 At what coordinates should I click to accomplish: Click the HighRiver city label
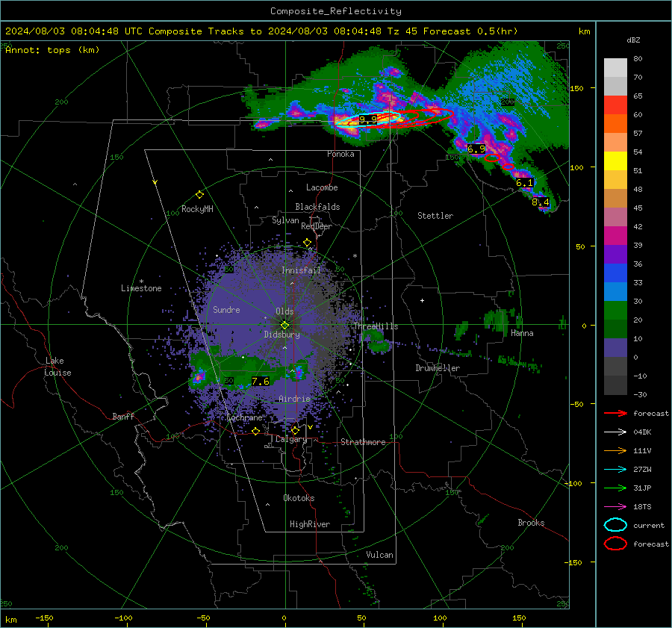click(x=310, y=524)
